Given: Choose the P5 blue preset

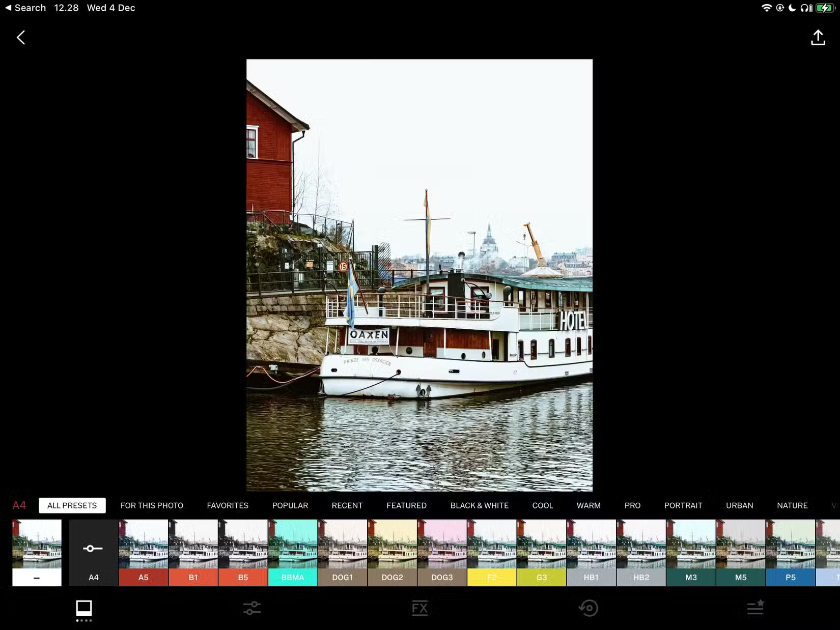Looking at the screenshot, I should (x=790, y=553).
